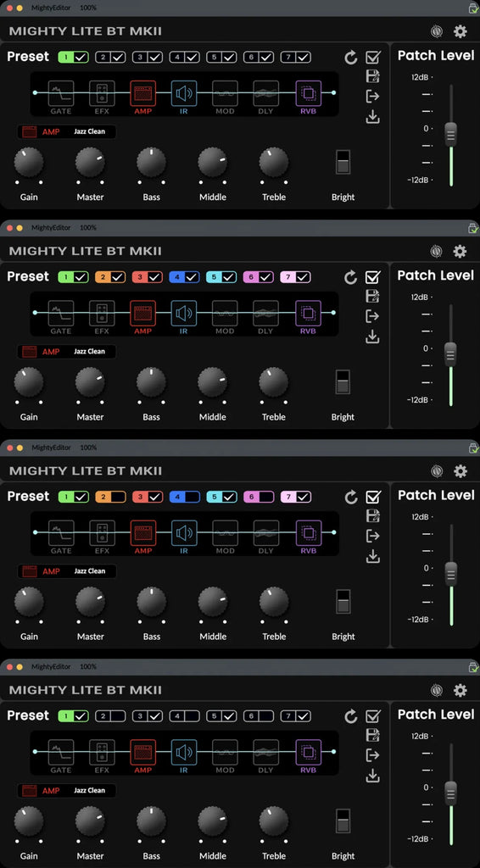Open the Jazz Clean amp dropdown in the bottommost window
Image resolution: width=480 pixels, height=868 pixels.
pyautogui.click(x=66, y=791)
